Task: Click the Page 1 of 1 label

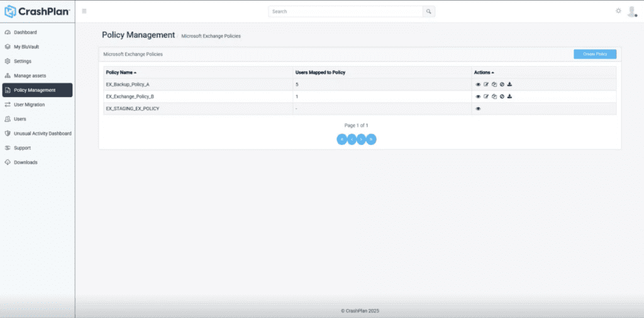Action: pos(356,125)
